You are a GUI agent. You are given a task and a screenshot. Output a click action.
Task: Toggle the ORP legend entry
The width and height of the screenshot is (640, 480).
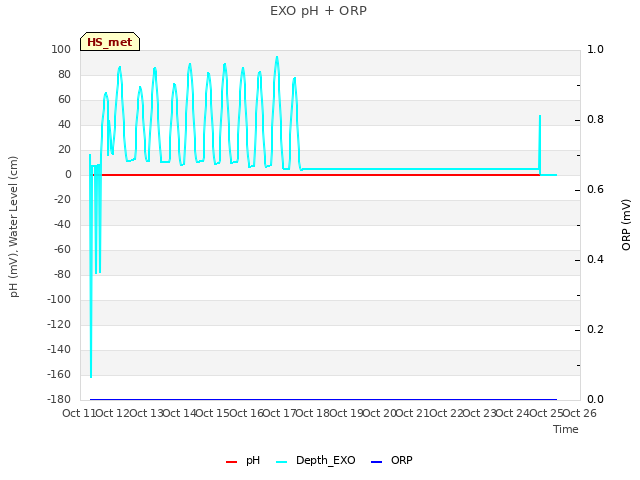[x=391, y=460]
